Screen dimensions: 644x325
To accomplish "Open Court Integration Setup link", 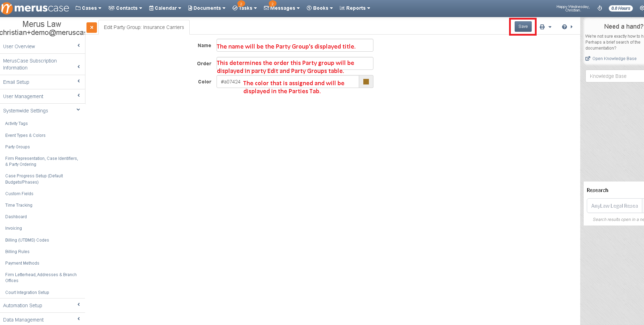I will pyautogui.click(x=27, y=293).
